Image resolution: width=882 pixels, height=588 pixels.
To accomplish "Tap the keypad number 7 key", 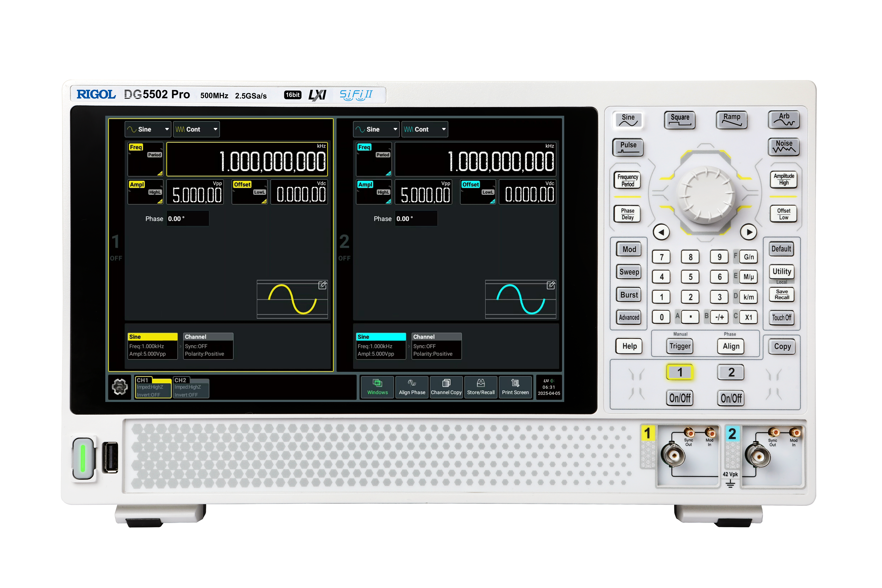I will tap(661, 257).
